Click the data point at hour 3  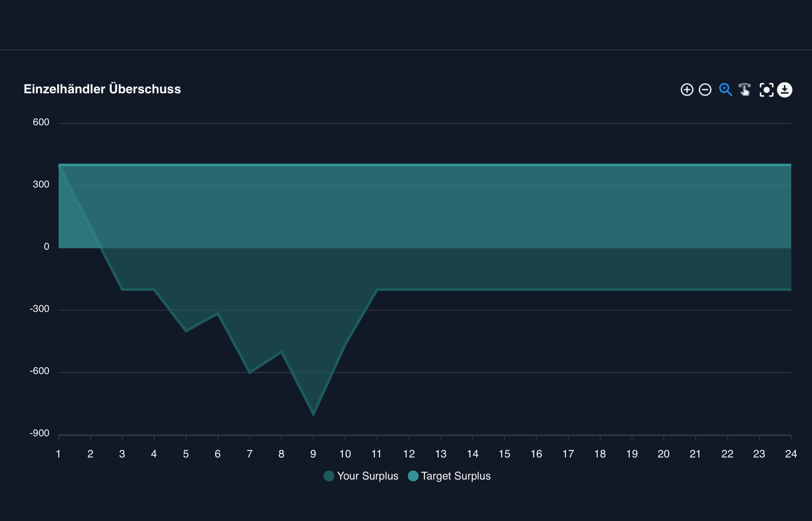(x=122, y=289)
